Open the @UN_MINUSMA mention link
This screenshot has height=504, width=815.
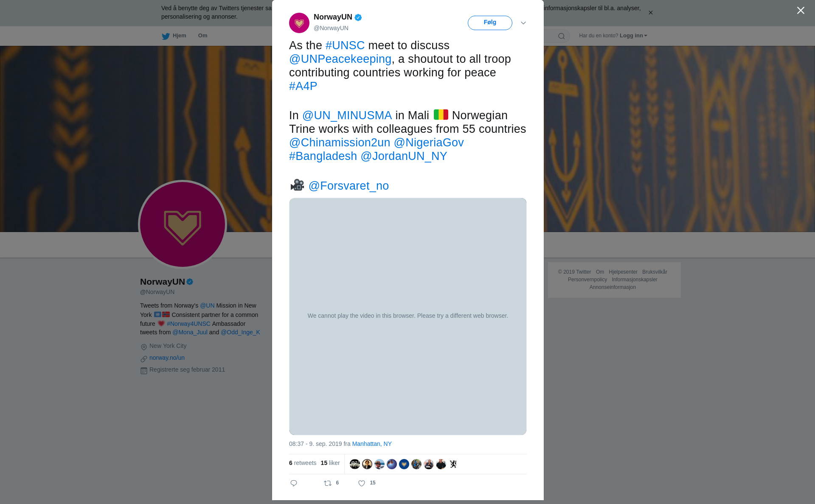point(347,115)
